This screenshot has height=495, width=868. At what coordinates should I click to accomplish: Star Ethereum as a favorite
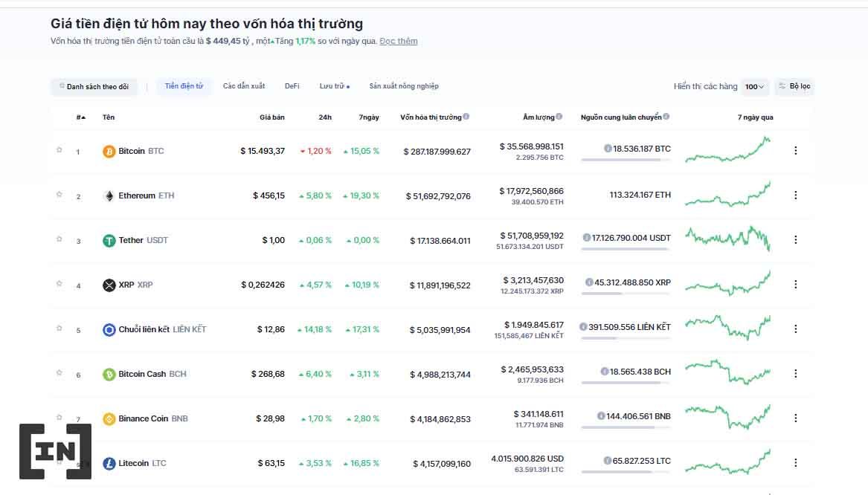click(60, 195)
